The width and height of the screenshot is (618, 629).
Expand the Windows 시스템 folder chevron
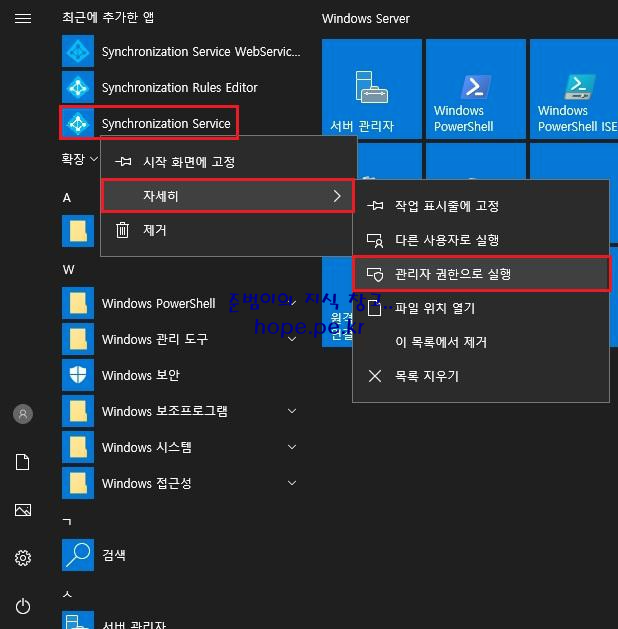292,447
